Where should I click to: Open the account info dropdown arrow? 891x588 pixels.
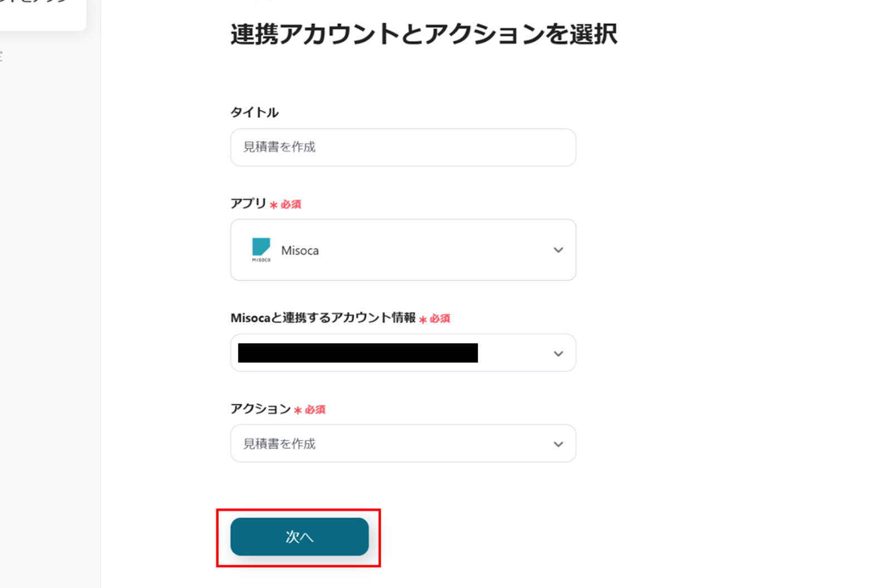point(558,354)
